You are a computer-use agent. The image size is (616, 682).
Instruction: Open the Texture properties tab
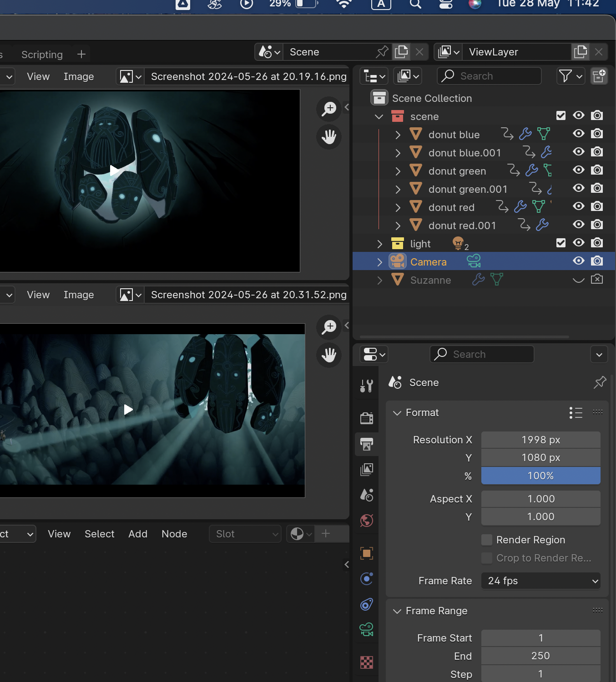pyautogui.click(x=367, y=662)
